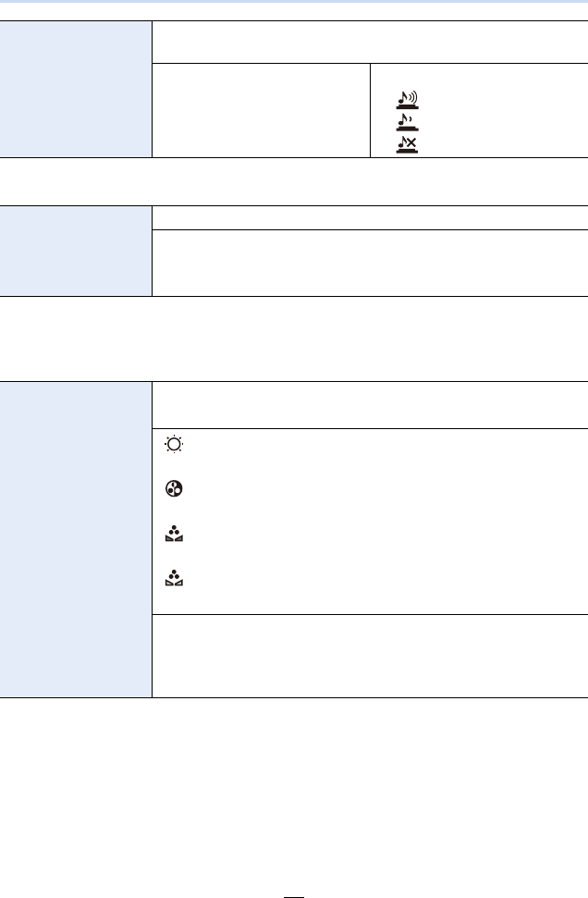Select the empty cell left of the music note icons
This screenshot has height=898, width=588.
tap(261, 110)
